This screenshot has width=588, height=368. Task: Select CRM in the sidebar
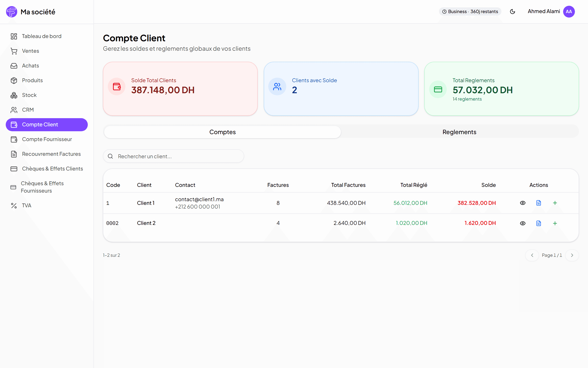pyautogui.click(x=47, y=110)
